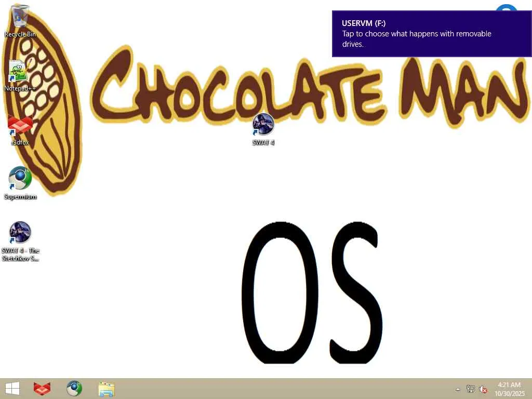Click the muted volume tray icon

point(483,389)
